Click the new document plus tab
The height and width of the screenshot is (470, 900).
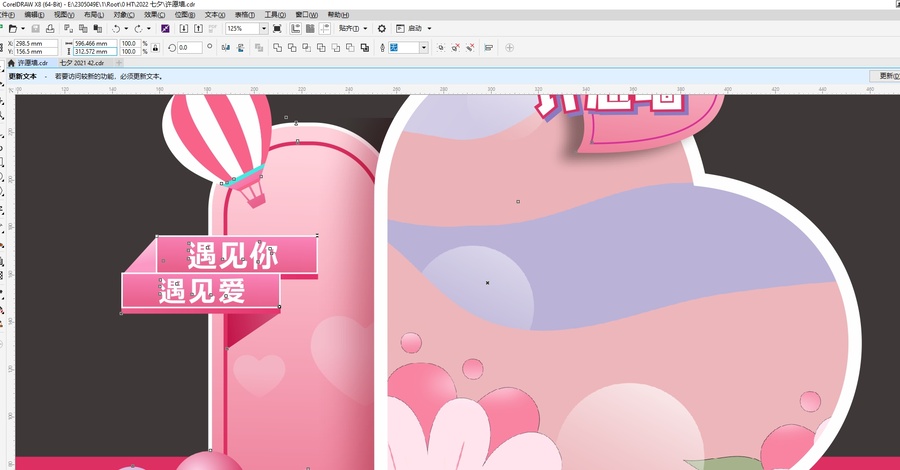119,63
